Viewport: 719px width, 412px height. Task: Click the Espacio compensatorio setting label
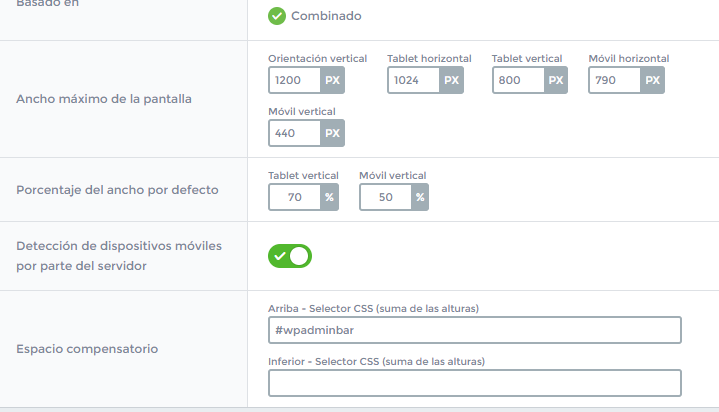[87, 349]
